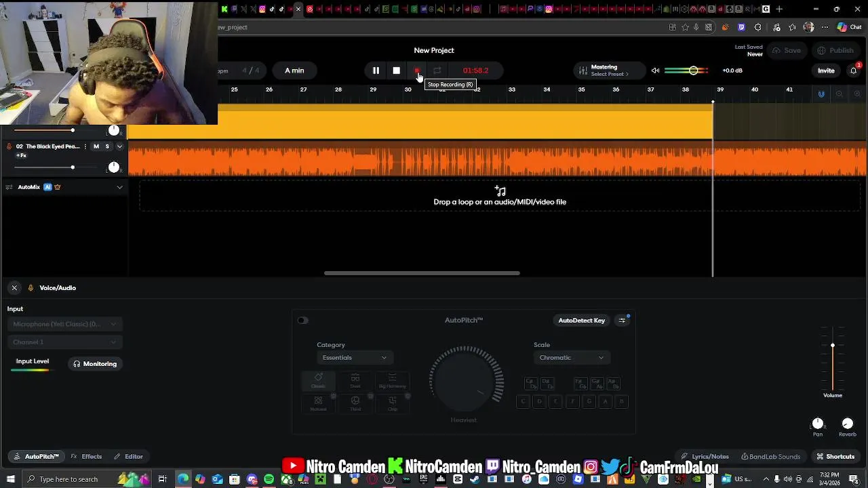868x488 pixels.
Task: Open browser Chat Copilot button
Action: pos(850,28)
